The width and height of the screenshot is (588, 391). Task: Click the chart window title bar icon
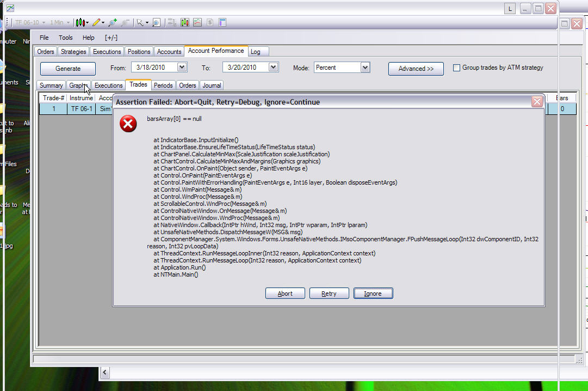coord(10,8)
